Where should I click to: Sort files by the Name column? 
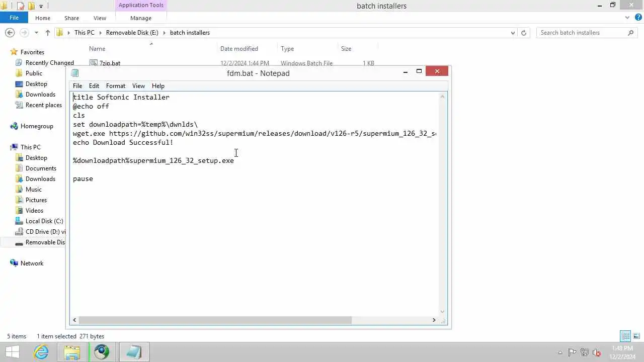point(97,49)
